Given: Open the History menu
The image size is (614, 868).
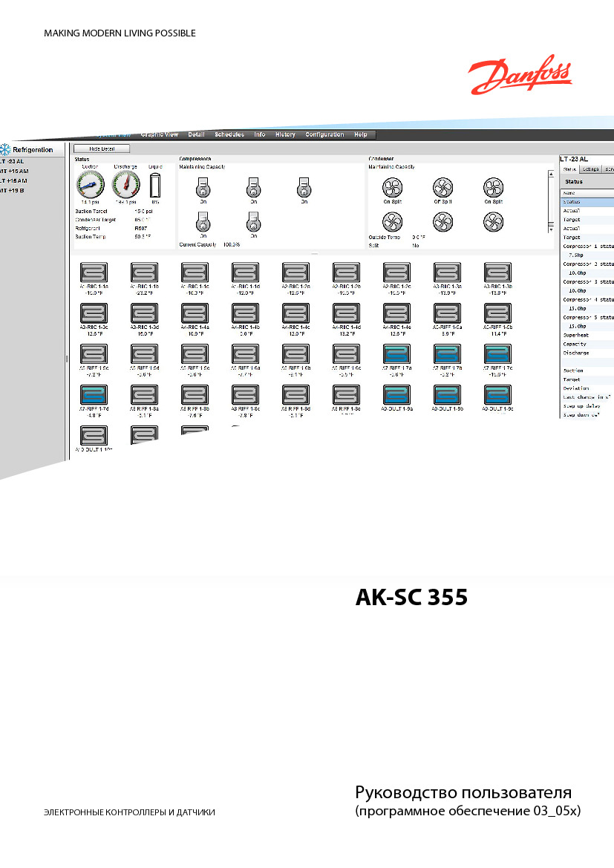Looking at the screenshot, I should pos(285,134).
